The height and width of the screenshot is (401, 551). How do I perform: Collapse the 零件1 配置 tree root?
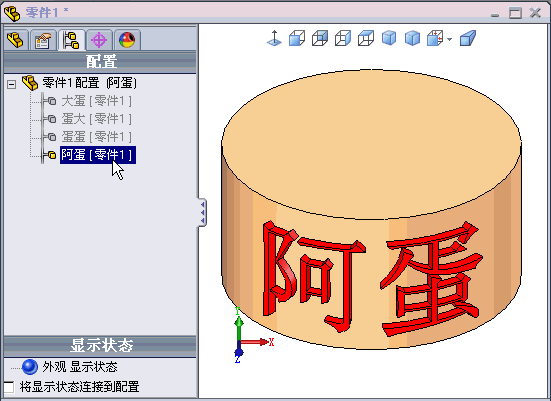pyautogui.click(x=12, y=84)
